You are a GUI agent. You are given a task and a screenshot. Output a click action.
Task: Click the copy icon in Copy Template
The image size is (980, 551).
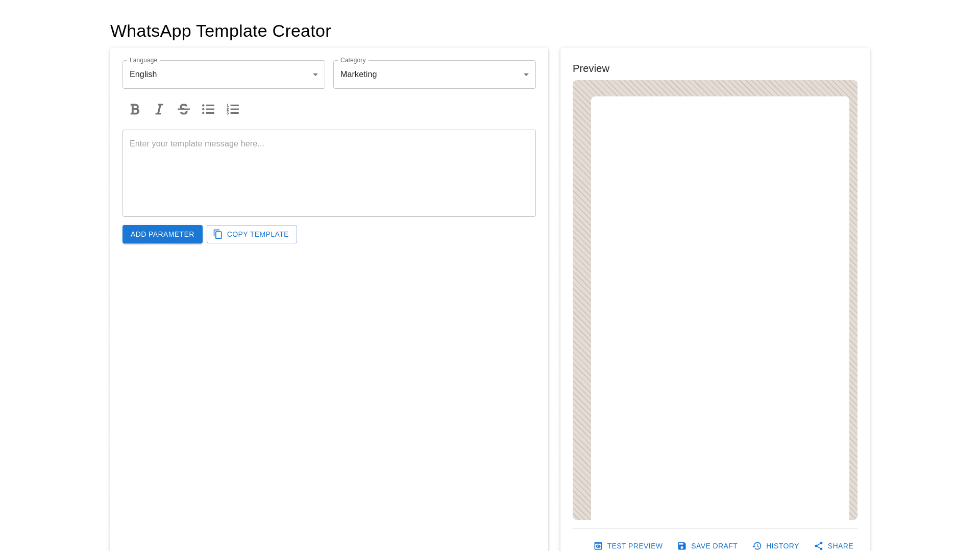218,234
